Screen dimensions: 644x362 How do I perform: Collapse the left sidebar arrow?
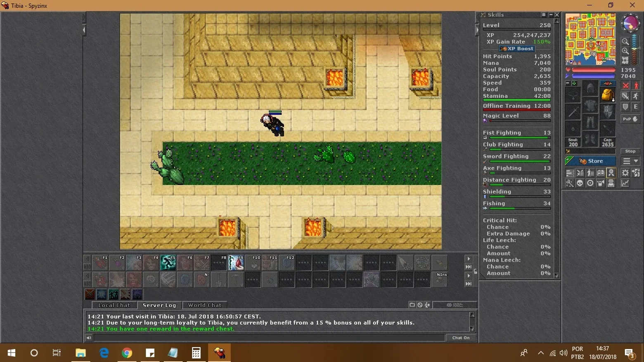tap(84, 30)
